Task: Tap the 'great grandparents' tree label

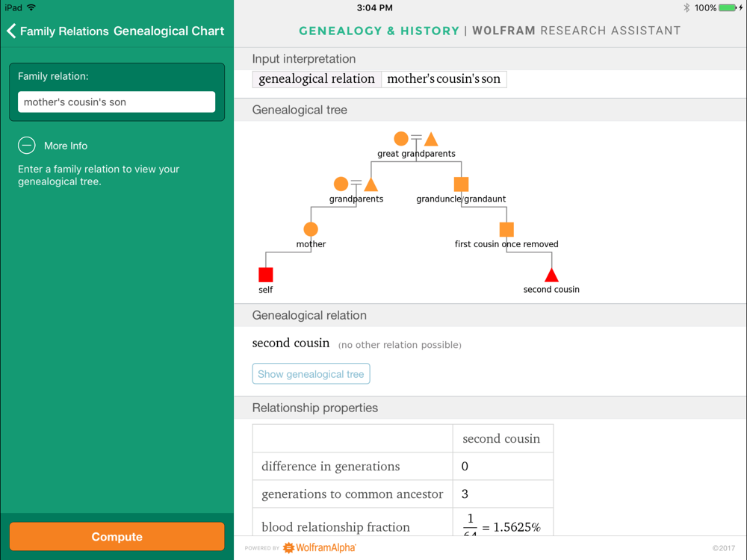Action: [416, 153]
